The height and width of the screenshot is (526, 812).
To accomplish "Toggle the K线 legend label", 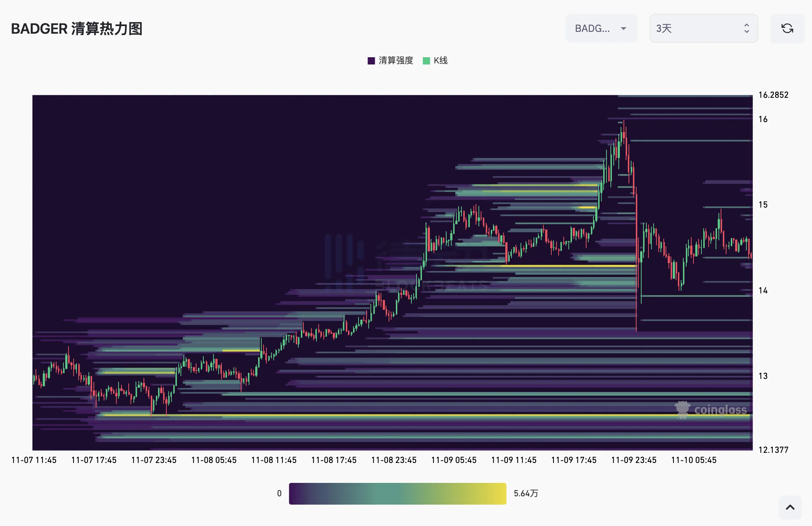I will (x=441, y=60).
